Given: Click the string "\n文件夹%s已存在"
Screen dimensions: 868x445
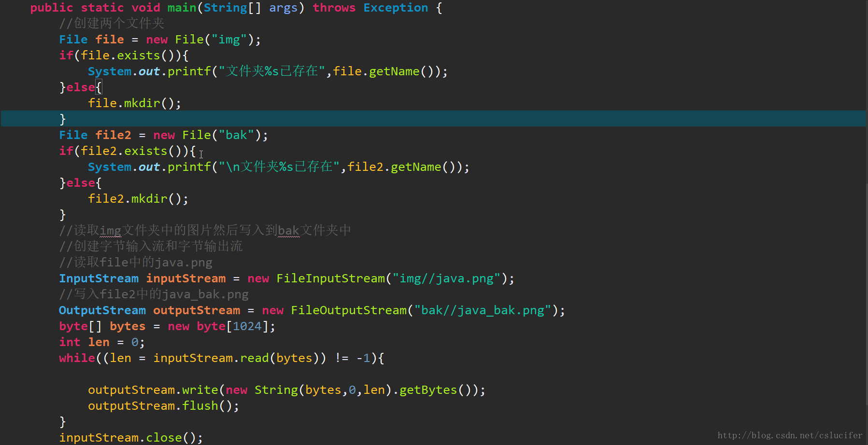Looking at the screenshot, I should click(279, 167).
